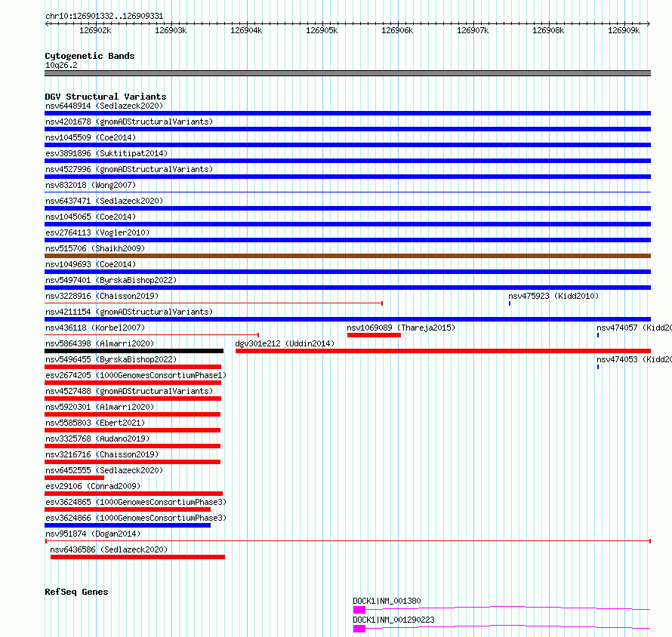This screenshot has height=637, width=672.
Task: Open variant nsv1045509 (Coe2014)
Action: point(91,137)
